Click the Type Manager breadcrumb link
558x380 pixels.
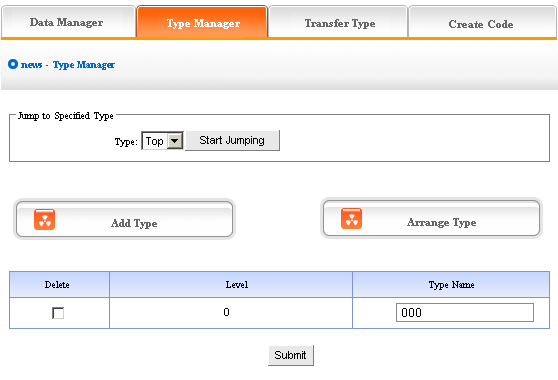pos(84,65)
